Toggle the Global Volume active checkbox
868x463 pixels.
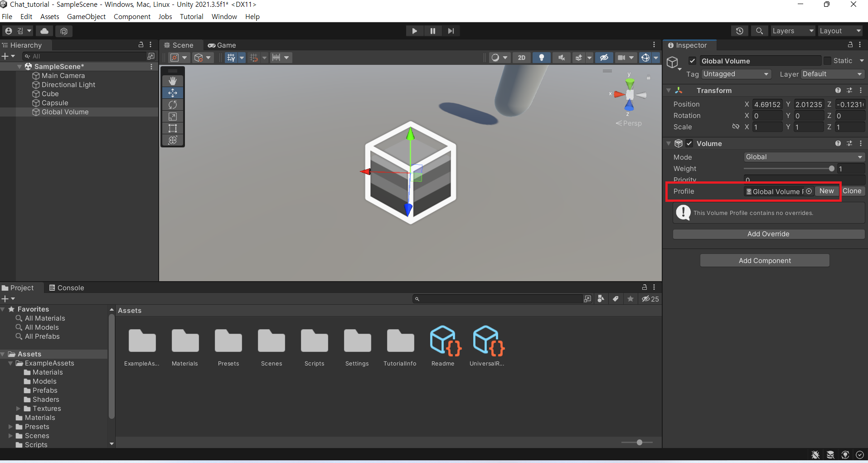click(692, 61)
